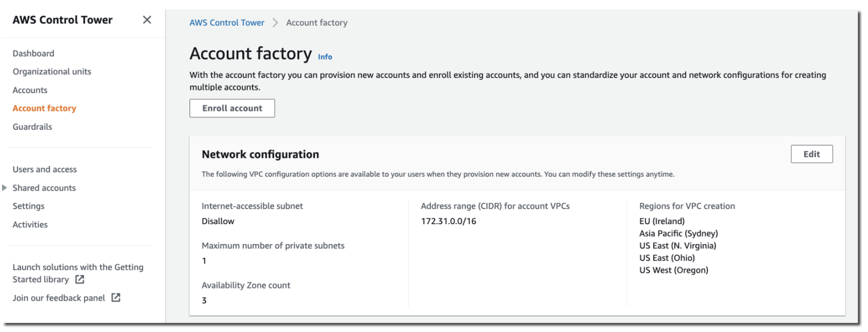Close the AWS Control Tower sidebar
The height and width of the screenshot is (332, 868).
pyautogui.click(x=147, y=20)
